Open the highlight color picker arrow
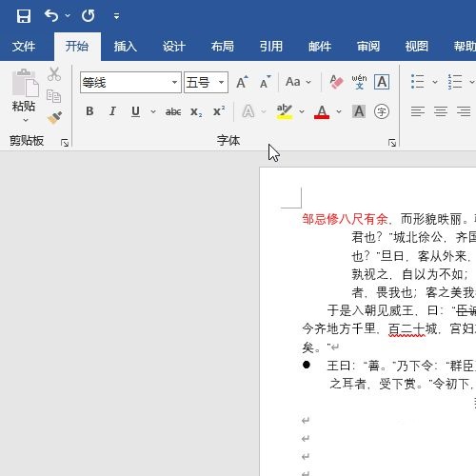The width and height of the screenshot is (476, 476). (302, 111)
